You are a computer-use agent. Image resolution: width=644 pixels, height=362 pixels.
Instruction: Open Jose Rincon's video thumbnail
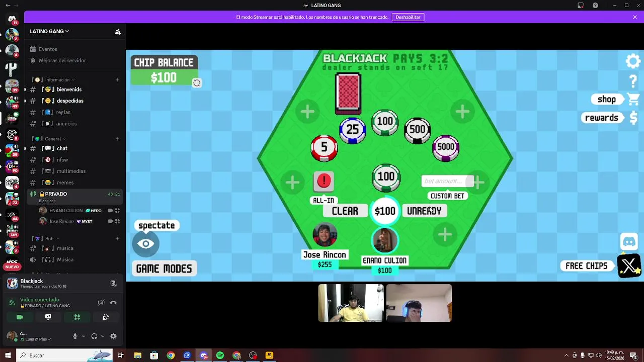click(x=351, y=303)
